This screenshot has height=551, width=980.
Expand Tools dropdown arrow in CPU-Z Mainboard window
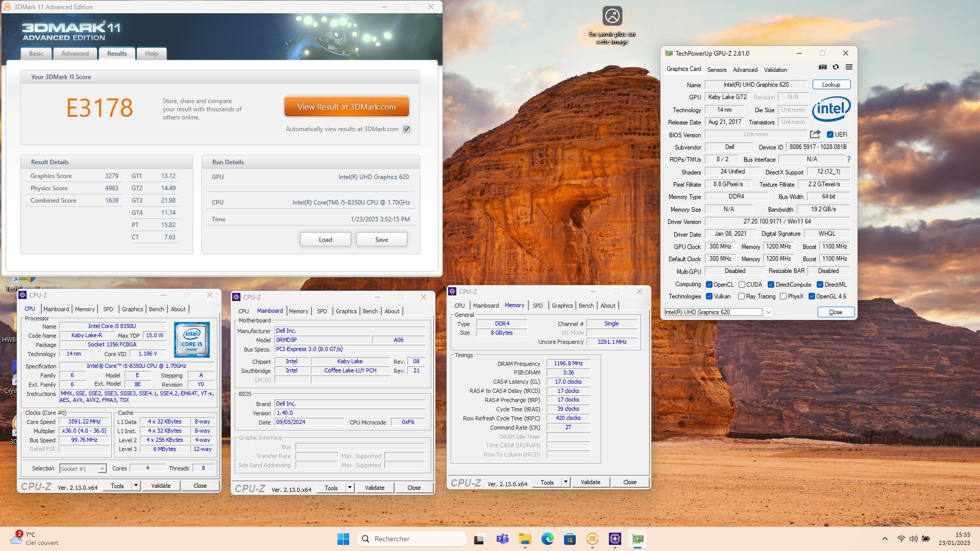click(x=350, y=488)
